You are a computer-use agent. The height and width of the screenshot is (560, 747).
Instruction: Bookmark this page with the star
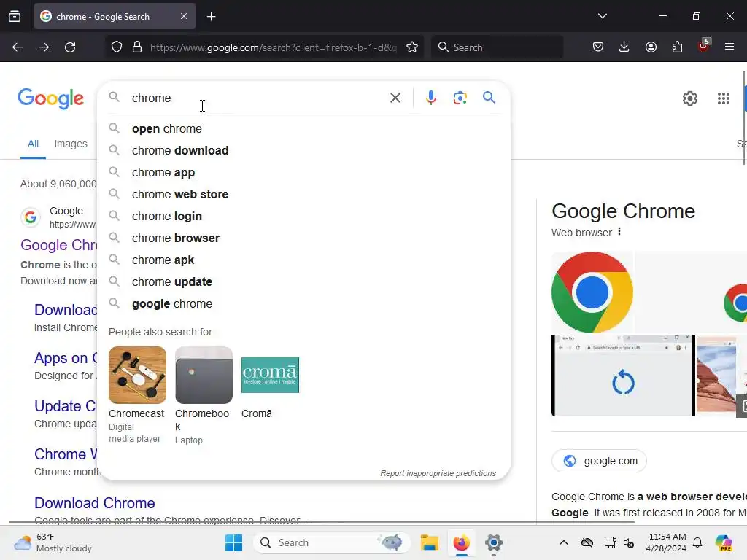[x=412, y=47]
